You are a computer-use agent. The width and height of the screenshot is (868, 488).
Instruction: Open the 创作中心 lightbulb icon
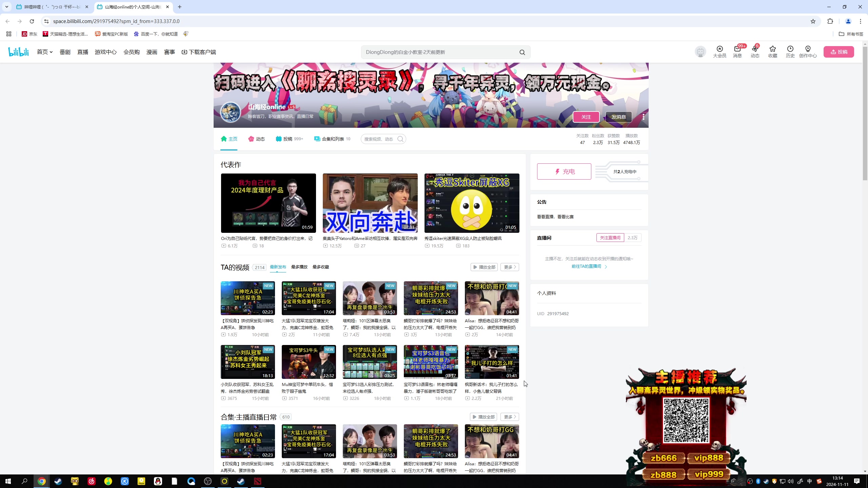pyautogui.click(x=808, y=52)
